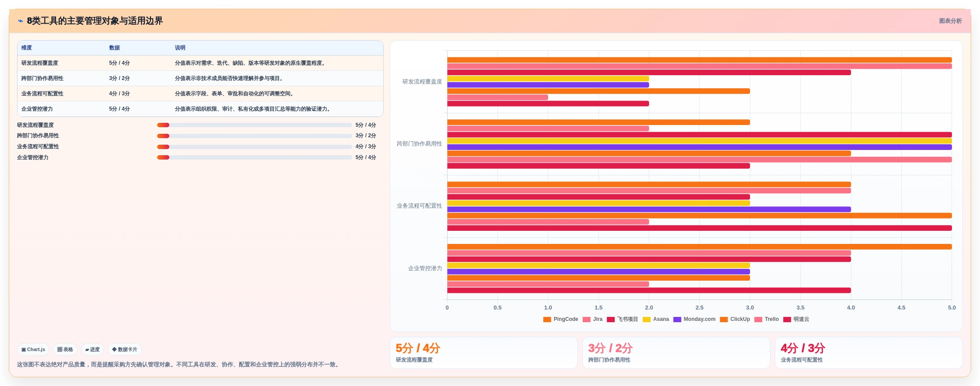
Task: Click description starting 分值表示非技术成员
Action: 230,78
